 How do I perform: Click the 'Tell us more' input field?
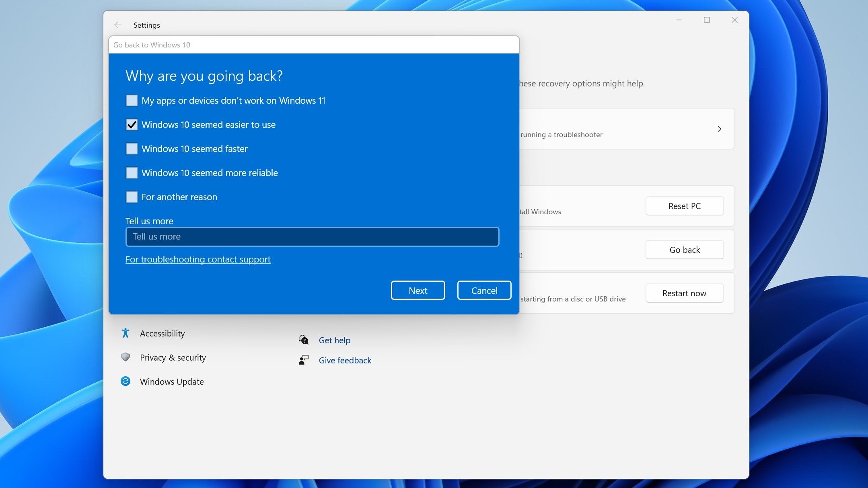312,236
